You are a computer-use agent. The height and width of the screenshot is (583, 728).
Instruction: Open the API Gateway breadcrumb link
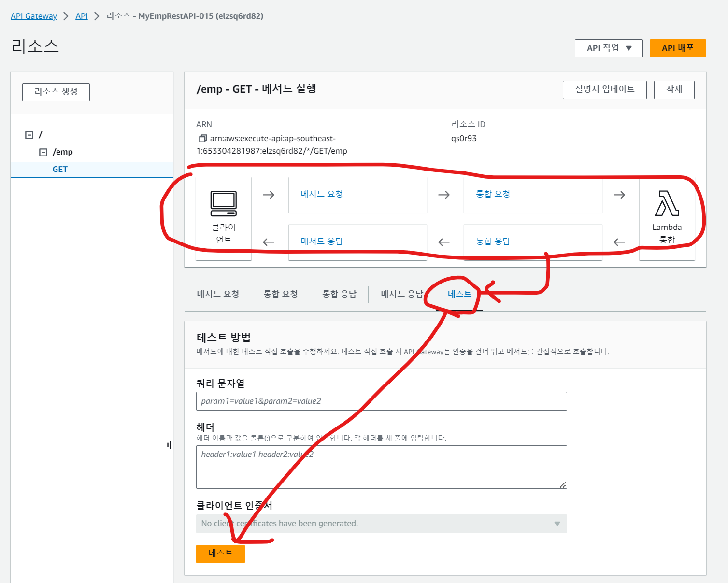coord(34,16)
